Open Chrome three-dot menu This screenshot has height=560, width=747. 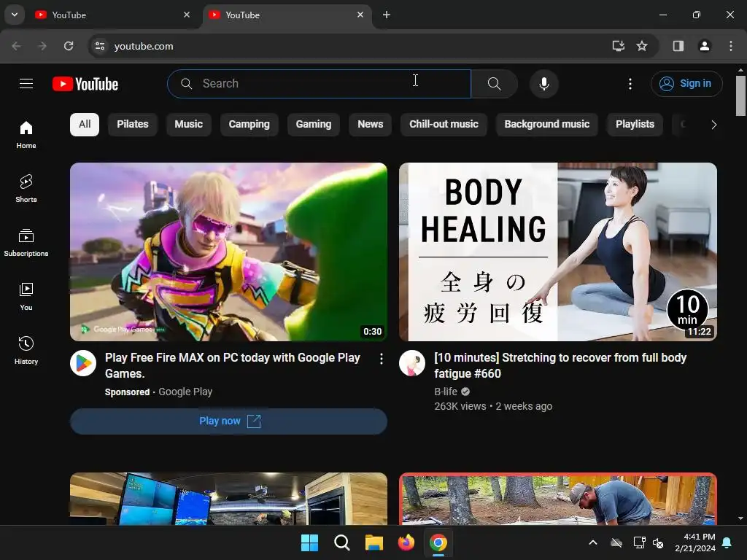(730, 46)
